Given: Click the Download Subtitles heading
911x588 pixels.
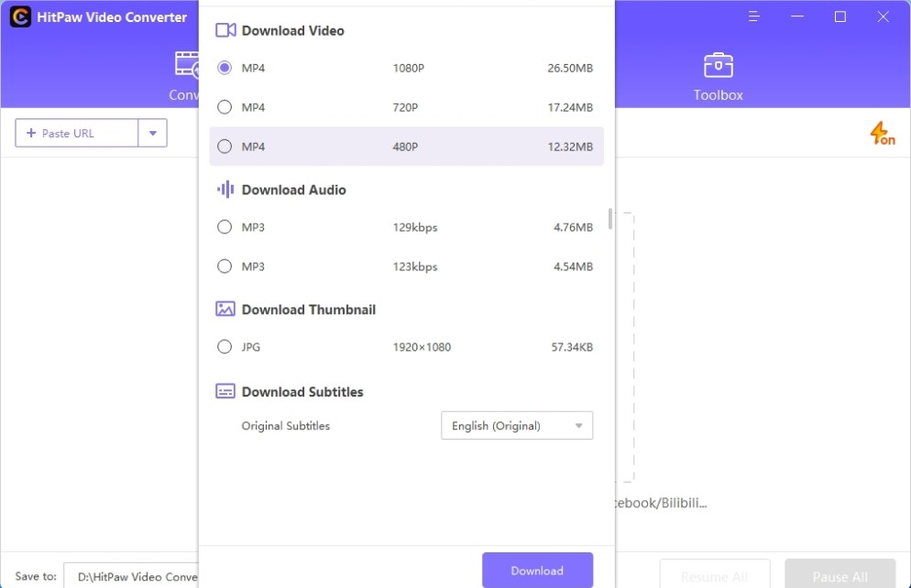Looking at the screenshot, I should [302, 392].
